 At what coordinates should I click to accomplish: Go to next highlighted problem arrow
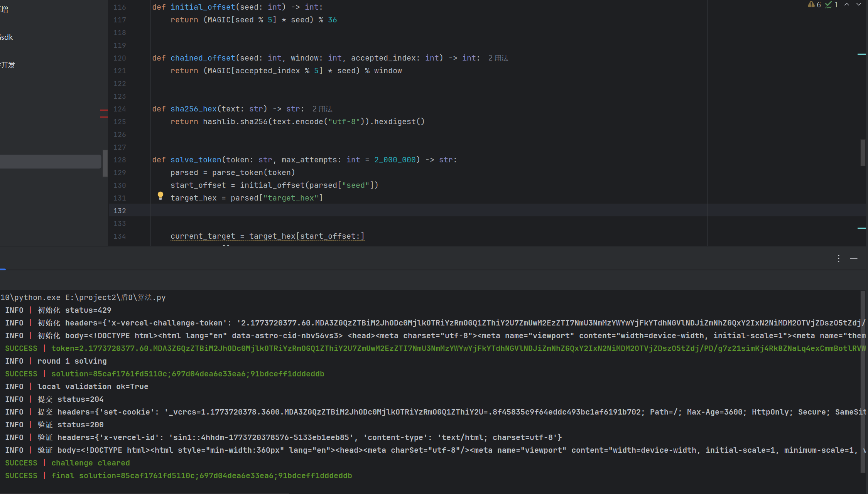pos(859,5)
